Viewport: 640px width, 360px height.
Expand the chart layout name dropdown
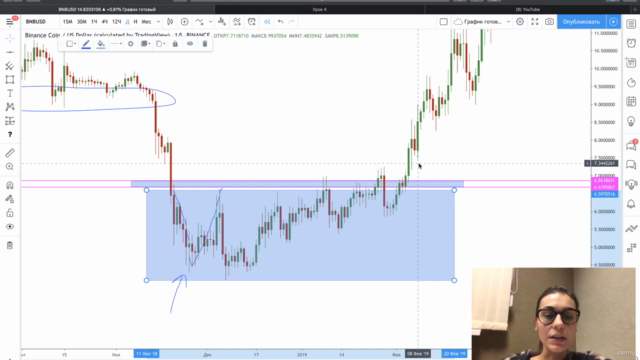[508, 22]
